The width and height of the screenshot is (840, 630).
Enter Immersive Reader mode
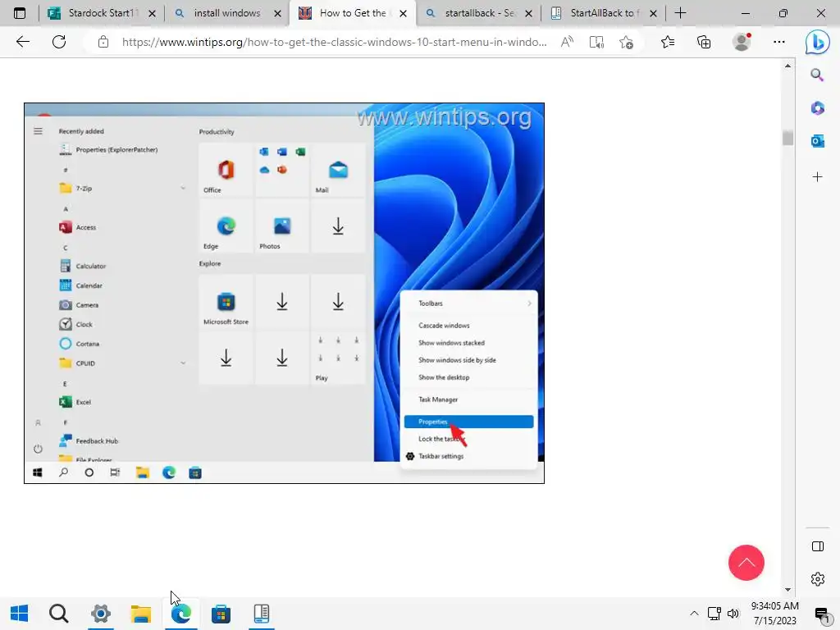coord(596,42)
